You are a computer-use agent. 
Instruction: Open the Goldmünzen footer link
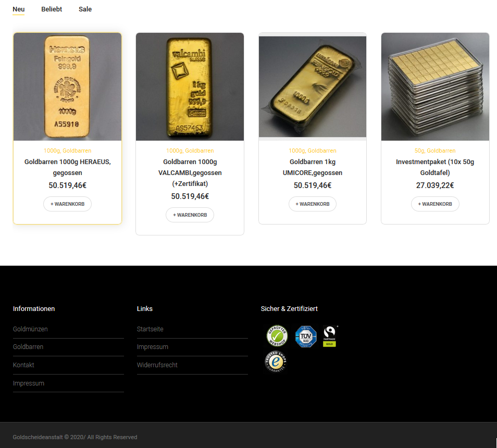pyautogui.click(x=30, y=329)
